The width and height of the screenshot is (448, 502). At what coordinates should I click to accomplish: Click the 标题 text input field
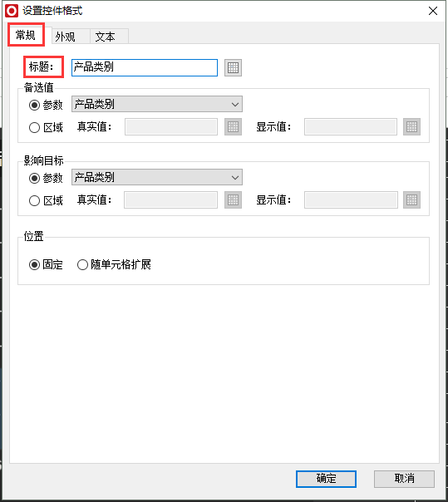[x=145, y=67]
